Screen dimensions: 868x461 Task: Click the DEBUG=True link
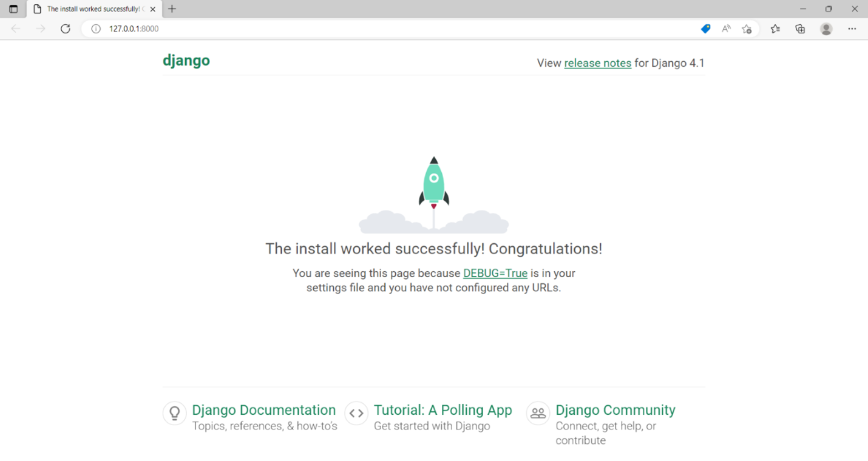point(495,274)
